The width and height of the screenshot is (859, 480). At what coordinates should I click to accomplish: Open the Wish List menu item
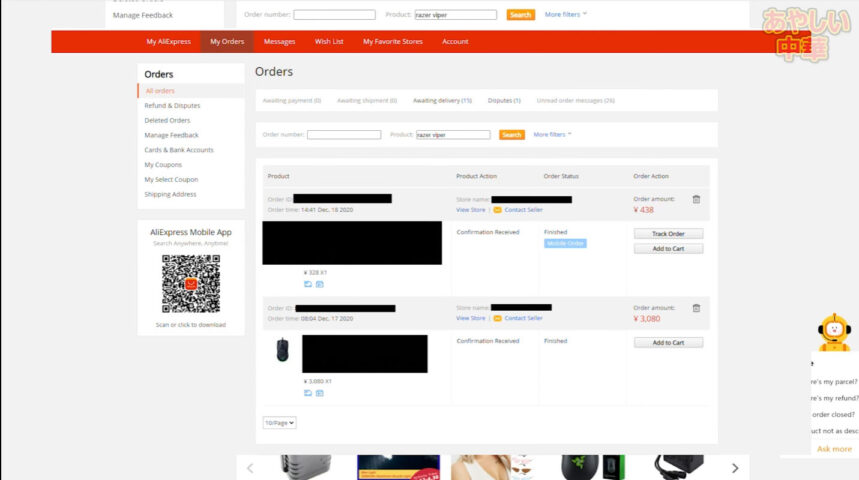coord(329,42)
